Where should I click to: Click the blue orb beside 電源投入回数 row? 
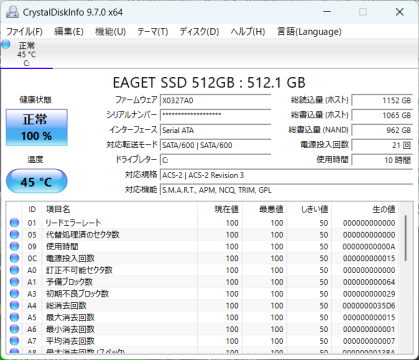pyautogui.click(x=14, y=258)
